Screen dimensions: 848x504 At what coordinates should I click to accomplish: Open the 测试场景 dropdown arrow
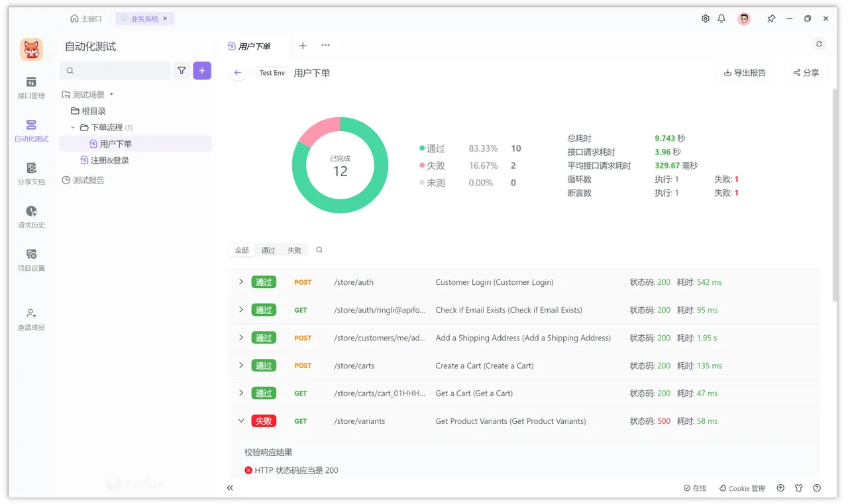pyautogui.click(x=111, y=95)
